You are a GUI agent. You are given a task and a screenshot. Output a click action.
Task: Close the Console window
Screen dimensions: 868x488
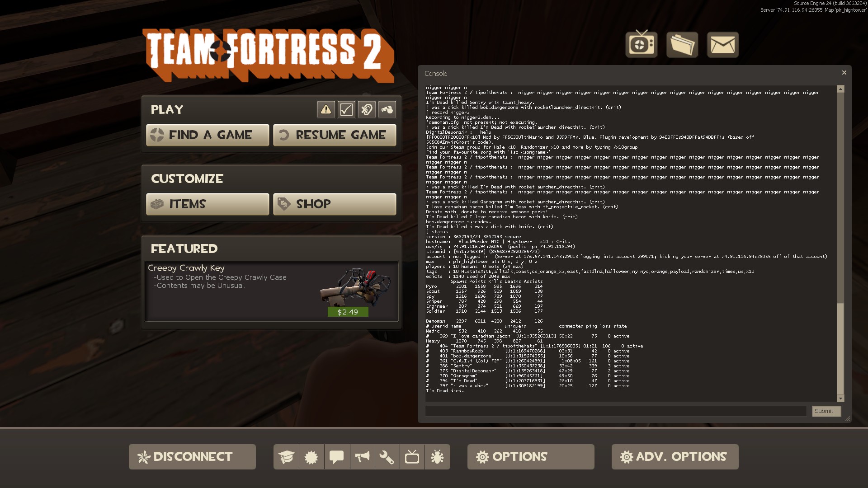click(x=844, y=73)
